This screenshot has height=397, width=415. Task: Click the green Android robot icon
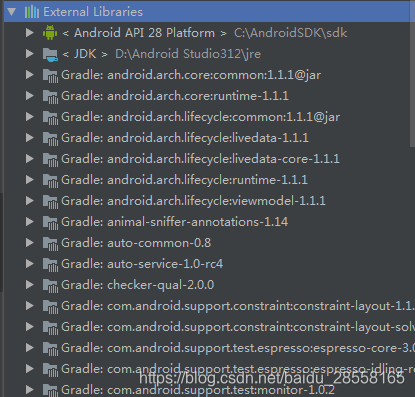click(50, 33)
